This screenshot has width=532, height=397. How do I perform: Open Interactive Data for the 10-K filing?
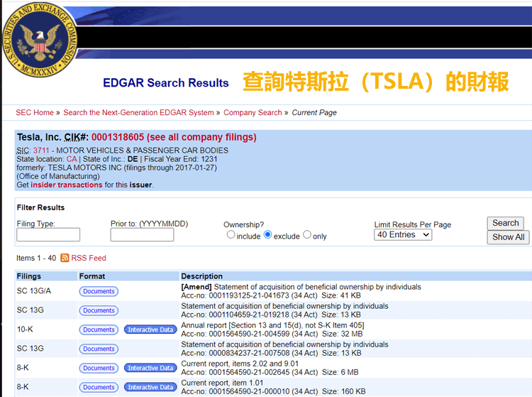coord(150,330)
